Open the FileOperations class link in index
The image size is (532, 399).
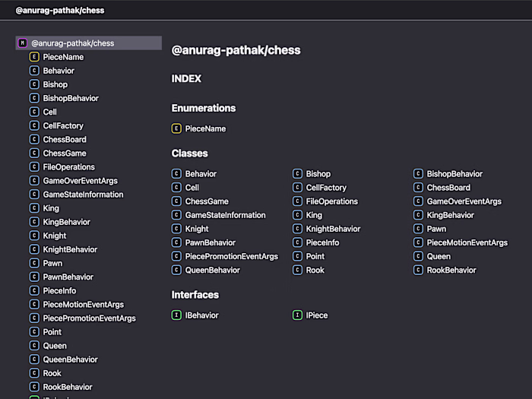pos(332,201)
